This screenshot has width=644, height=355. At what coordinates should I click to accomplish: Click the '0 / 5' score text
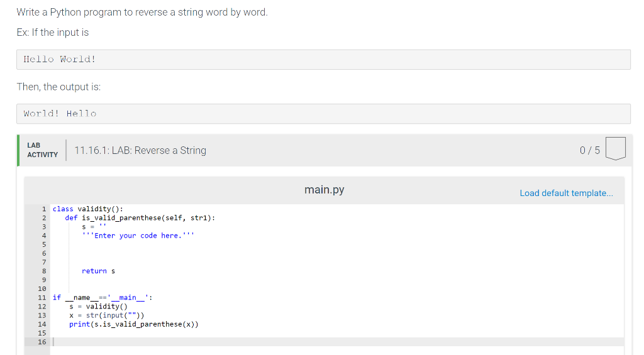[x=590, y=151]
